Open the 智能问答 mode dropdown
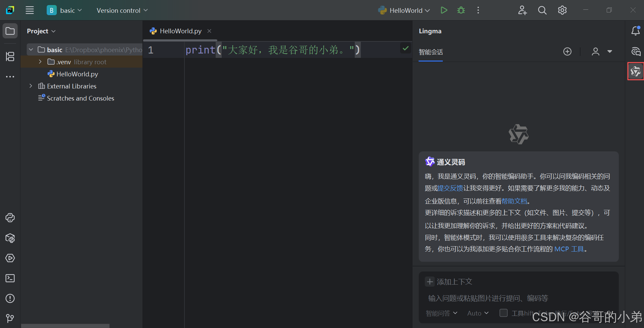This screenshot has width=644, height=328. pyautogui.click(x=441, y=313)
